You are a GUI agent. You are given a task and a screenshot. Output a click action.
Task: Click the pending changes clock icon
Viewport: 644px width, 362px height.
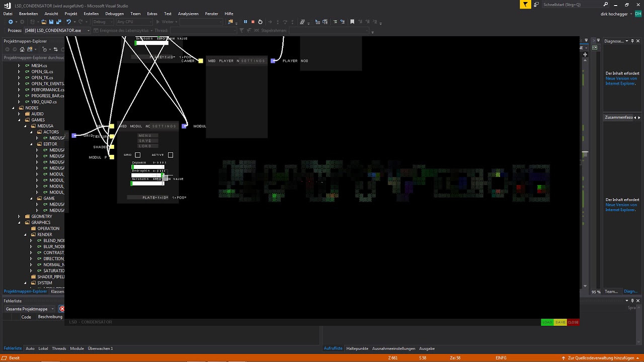tap(45, 49)
